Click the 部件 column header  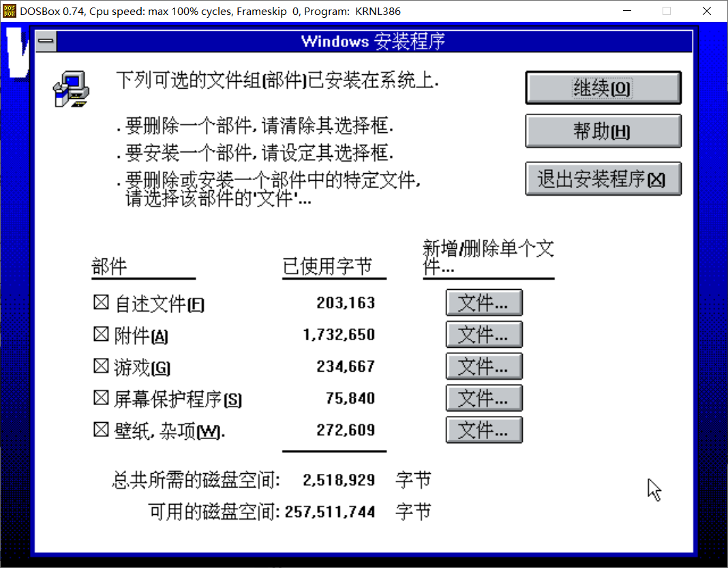(110, 267)
